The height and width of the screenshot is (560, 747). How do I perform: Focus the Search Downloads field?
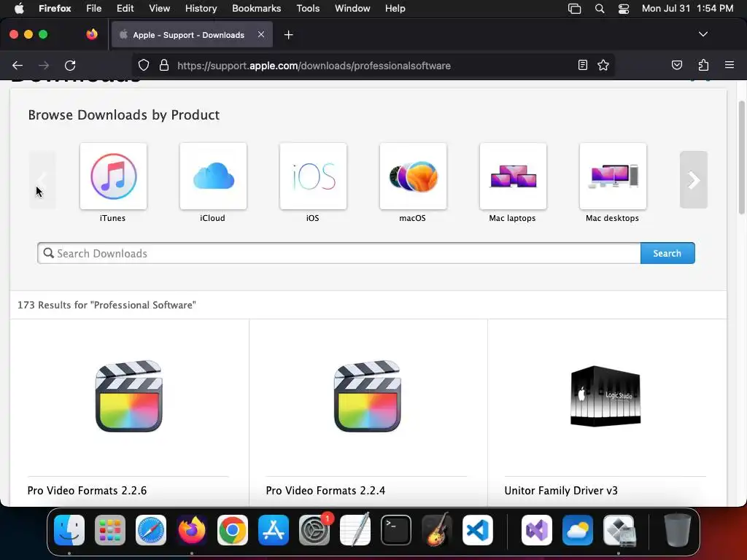coord(339,253)
